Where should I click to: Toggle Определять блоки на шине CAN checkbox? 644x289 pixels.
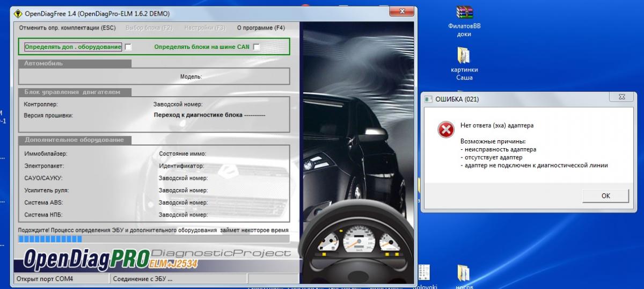257,47
